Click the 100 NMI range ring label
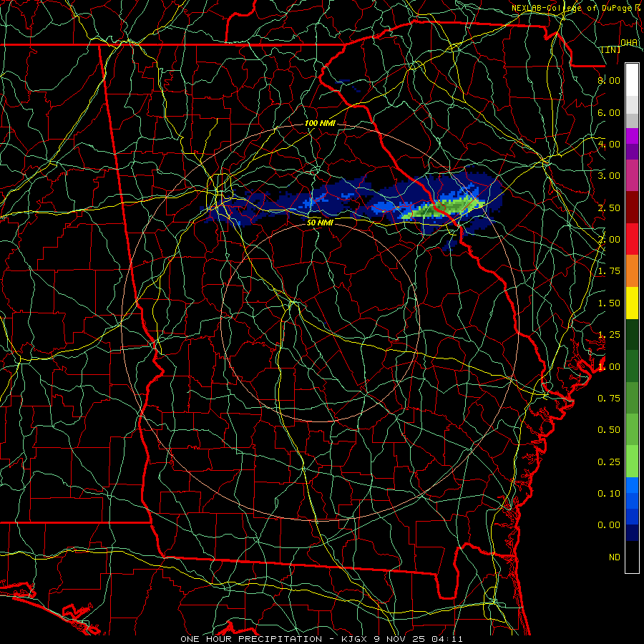This screenshot has width=644, height=644. pyautogui.click(x=320, y=123)
